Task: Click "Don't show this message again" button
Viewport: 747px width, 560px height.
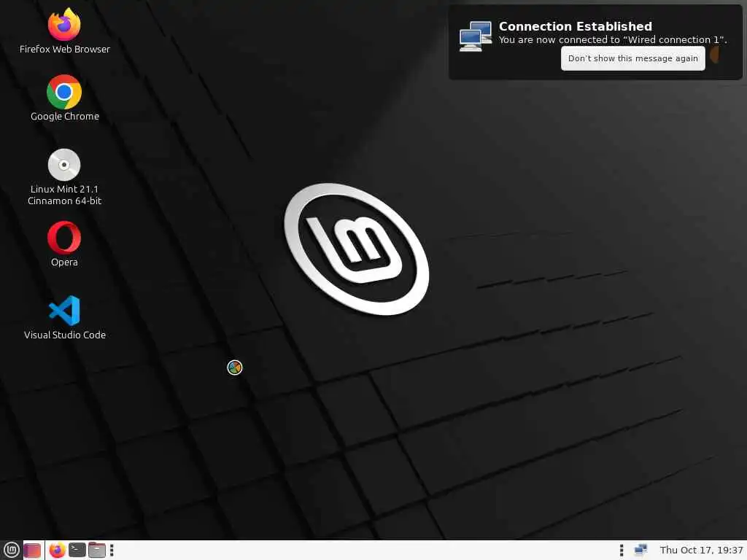Action: [x=632, y=58]
